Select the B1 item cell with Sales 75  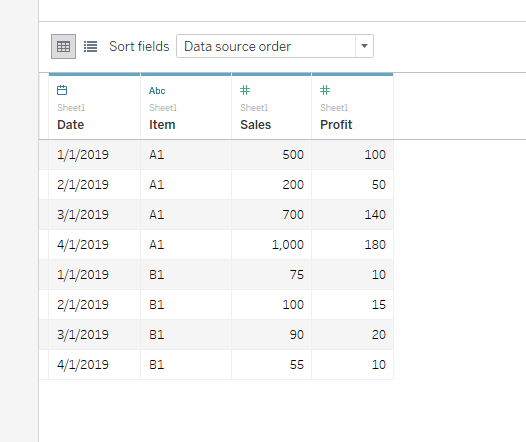pyautogui.click(x=186, y=275)
